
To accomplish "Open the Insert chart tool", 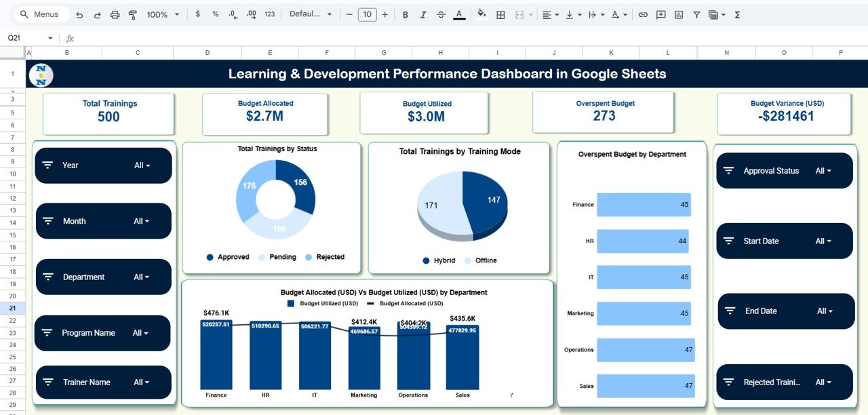I will (679, 14).
